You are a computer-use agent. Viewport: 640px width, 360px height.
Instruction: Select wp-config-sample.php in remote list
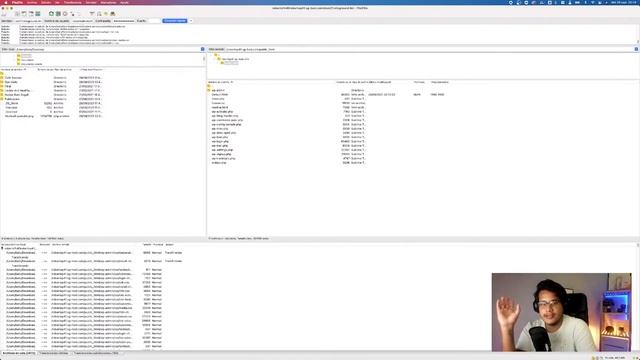(227, 124)
